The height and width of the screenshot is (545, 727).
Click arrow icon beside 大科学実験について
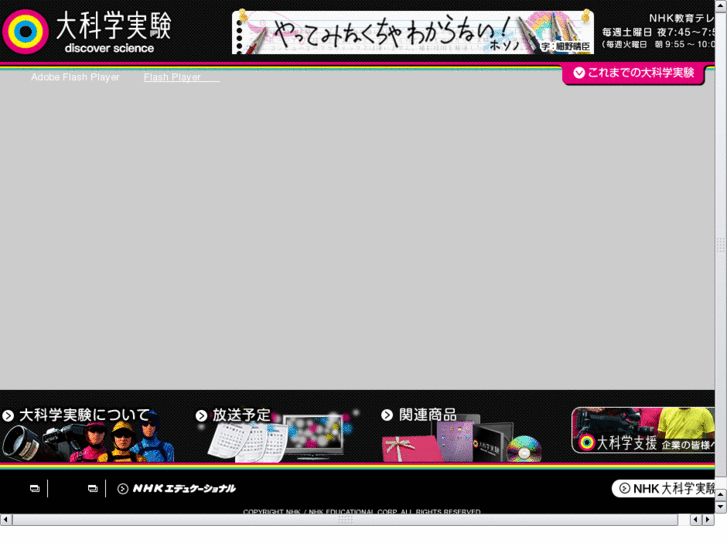[x=8, y=416]
